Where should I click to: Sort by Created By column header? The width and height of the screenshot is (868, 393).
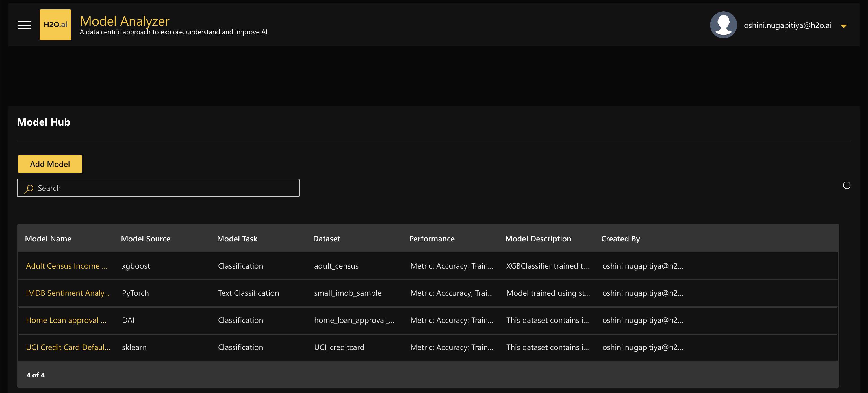pos(620,239)
